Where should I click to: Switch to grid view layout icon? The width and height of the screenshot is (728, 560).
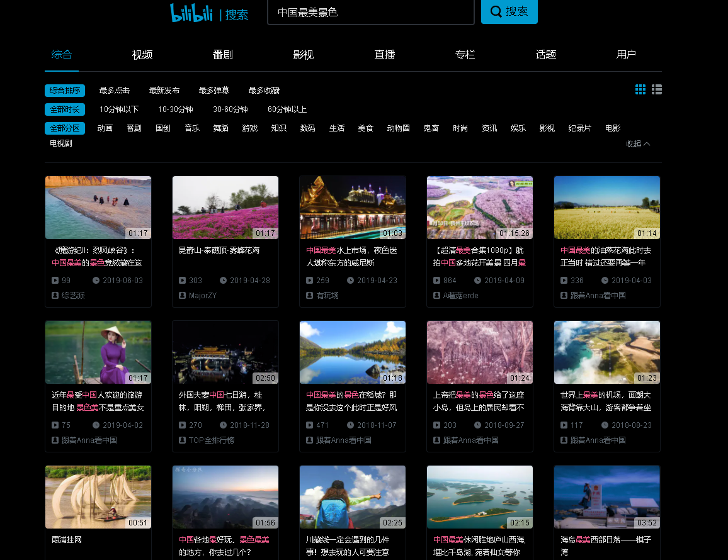pyautogui.click(x=640, y=89)
